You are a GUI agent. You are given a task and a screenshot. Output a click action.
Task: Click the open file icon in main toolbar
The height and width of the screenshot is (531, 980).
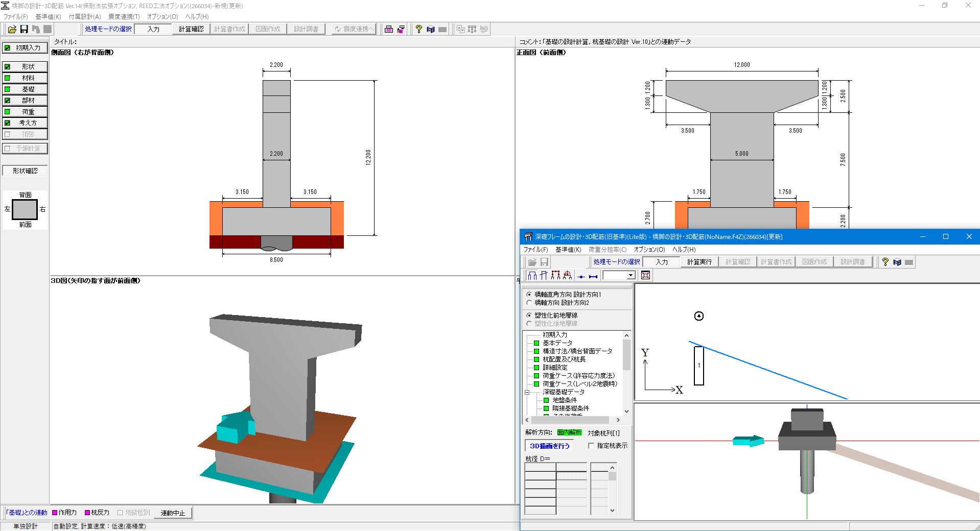click(12, 29)
